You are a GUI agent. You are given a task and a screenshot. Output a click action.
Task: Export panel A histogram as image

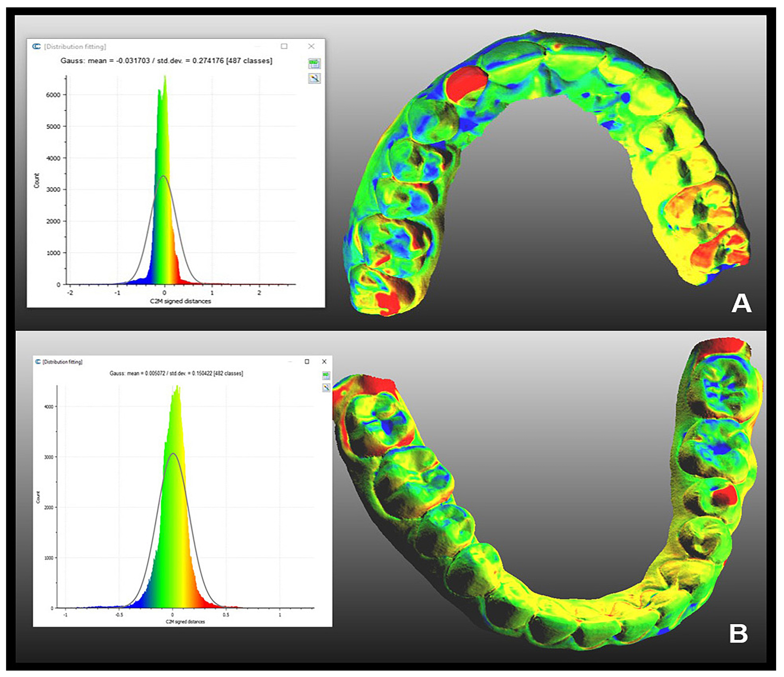click(314, 78)
